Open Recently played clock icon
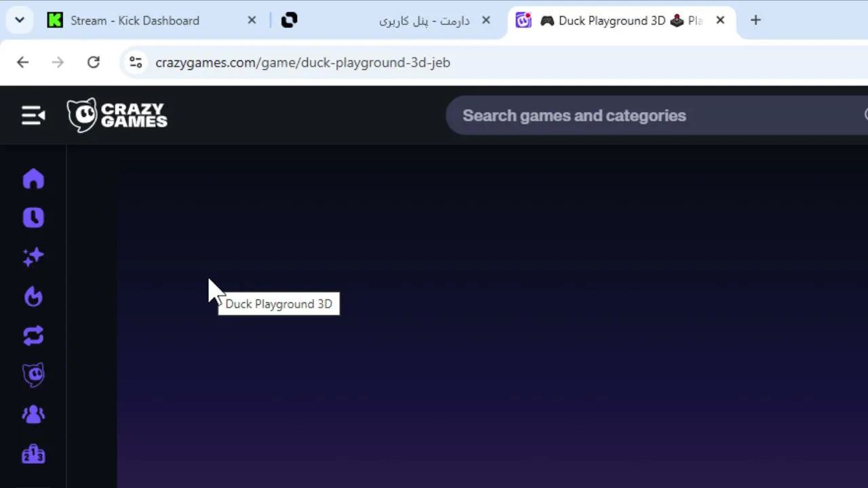The image size is (868, 488). (x=33, y=218)
